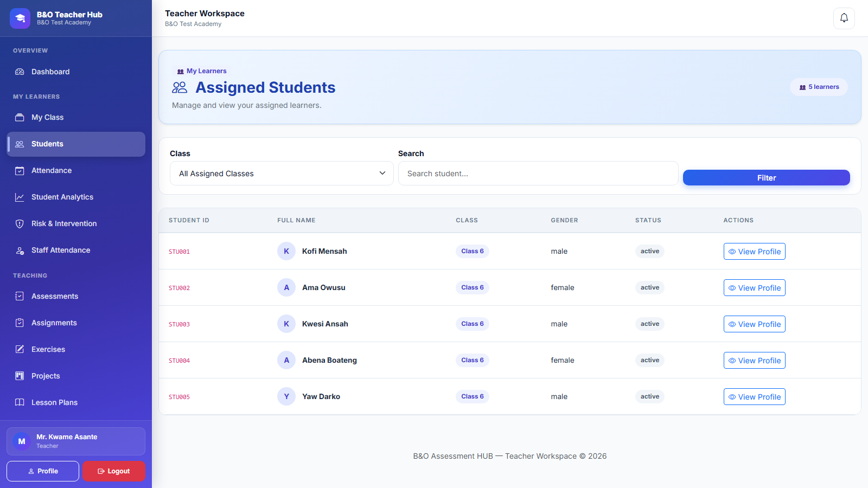Click student ID STU005

[x=179, y=397]
